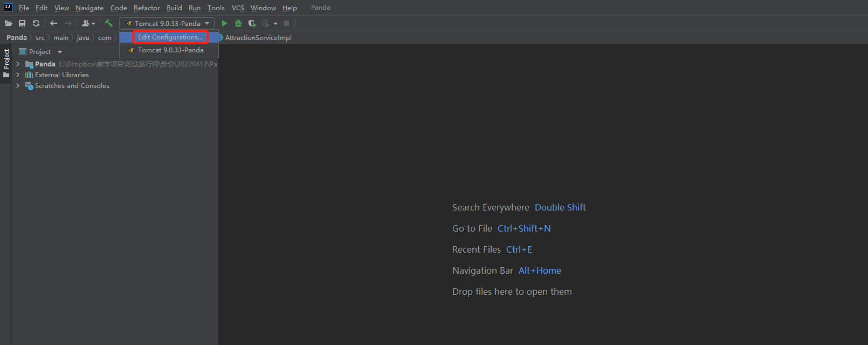Click the profiler run icon
This screenshot has height=345, width=868.
pos(265,23)
